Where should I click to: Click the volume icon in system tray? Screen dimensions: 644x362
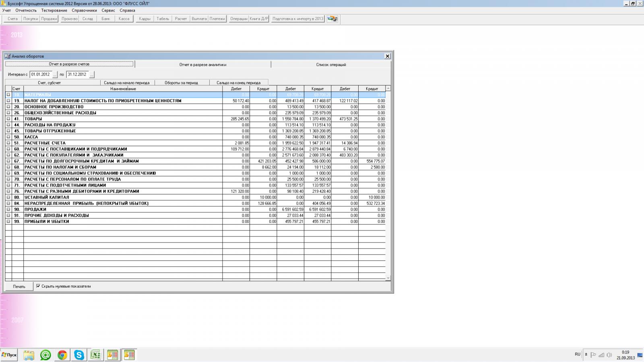point(609,355)
